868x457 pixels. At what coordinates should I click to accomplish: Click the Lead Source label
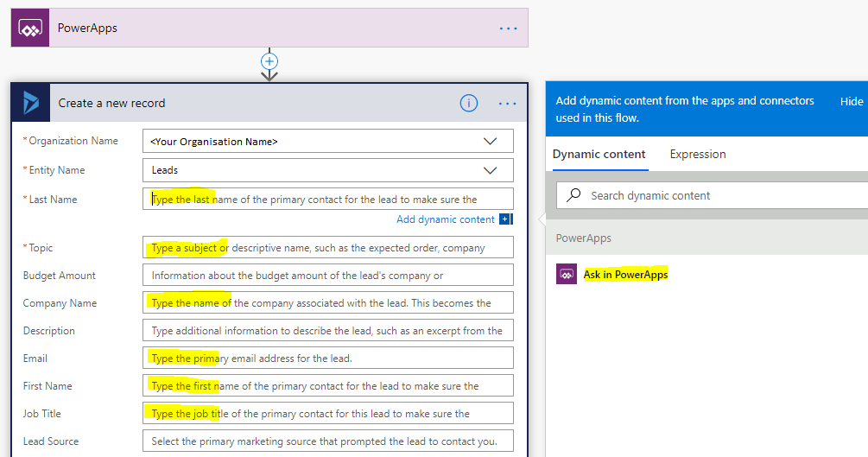tap(51, 441)
